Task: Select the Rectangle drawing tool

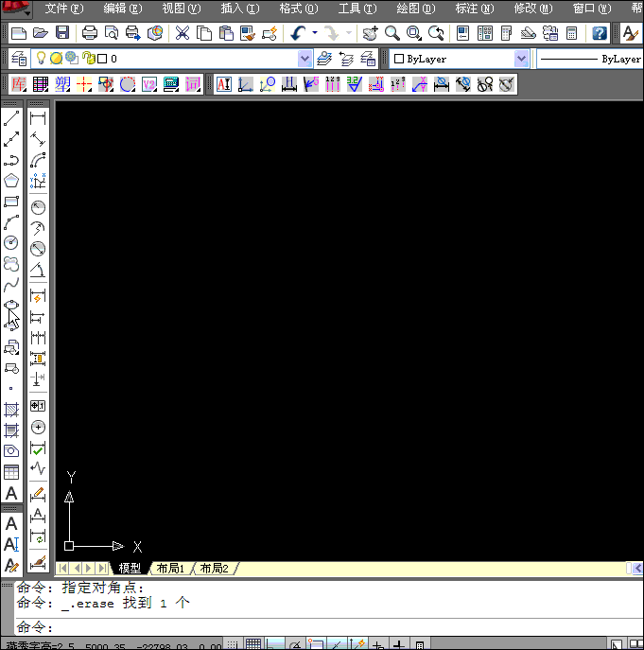Action: (x=11, y=202)
